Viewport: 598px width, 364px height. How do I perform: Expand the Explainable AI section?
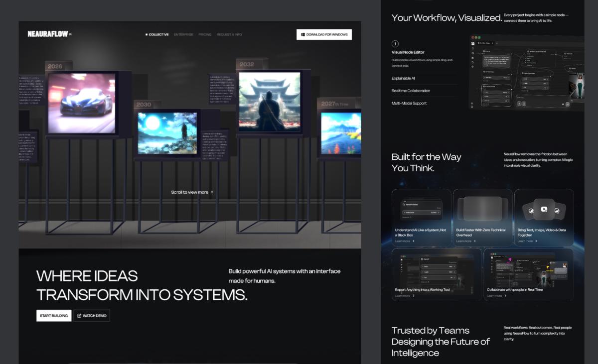click(x=403, y=78)
